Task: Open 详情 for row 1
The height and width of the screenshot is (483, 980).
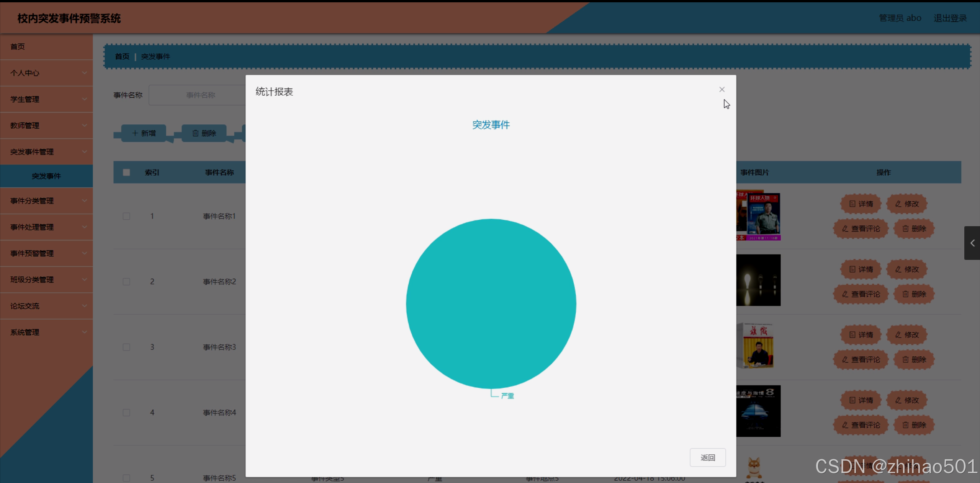Action: click(x=861, y=204)
